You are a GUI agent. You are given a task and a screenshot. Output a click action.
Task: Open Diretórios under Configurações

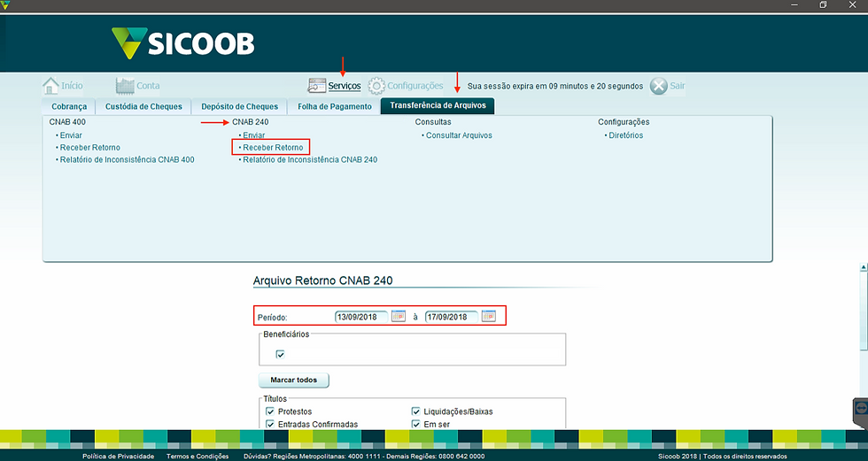[x=625, y=135]
